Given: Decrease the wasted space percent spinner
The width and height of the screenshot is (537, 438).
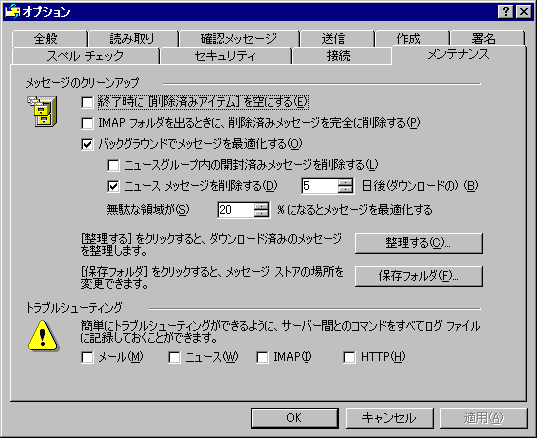Looking at the screenshot, I should pos(261,213).
